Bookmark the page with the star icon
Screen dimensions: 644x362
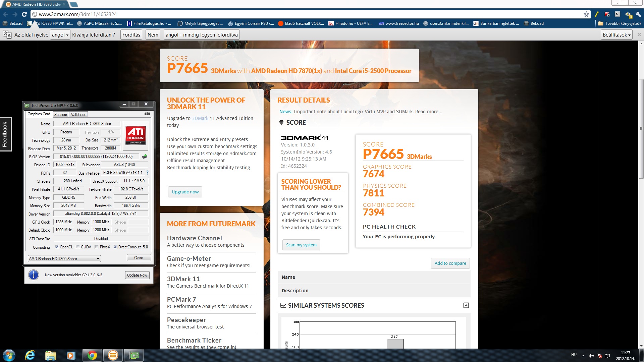(586, 14)
